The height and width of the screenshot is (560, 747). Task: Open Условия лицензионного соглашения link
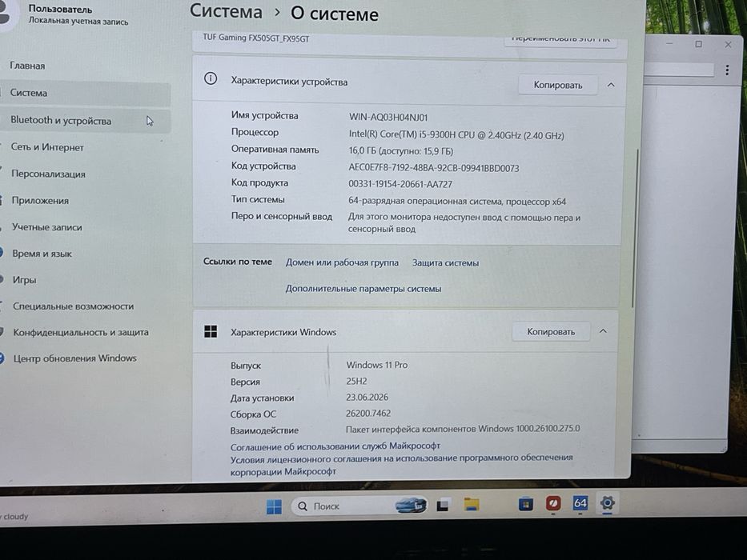tap(402, 465)
